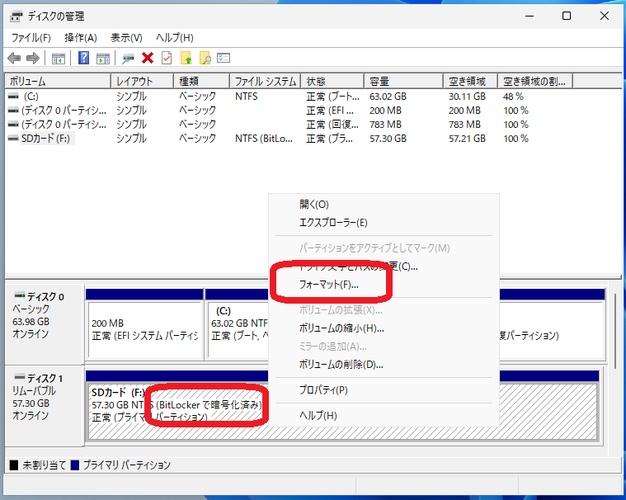The image size is (626, 500).
Task: Click the Back arrow toolbar icon
Action: point(14,58)
